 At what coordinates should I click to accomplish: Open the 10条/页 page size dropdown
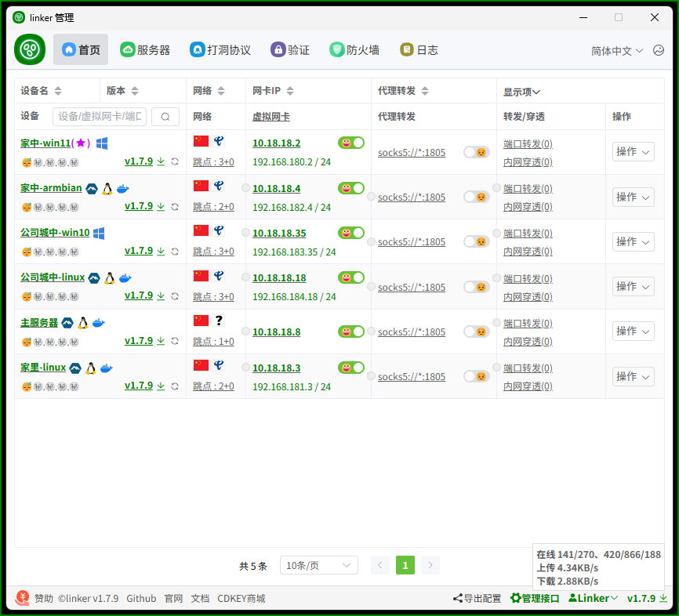coord(318,565)
